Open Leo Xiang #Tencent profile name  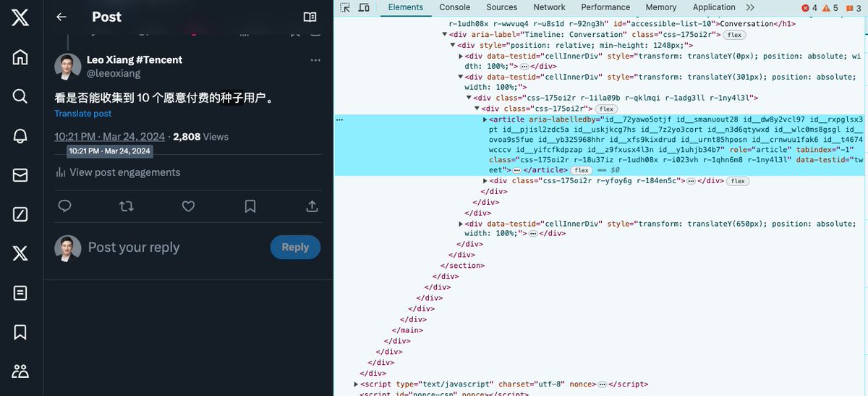pos(135,60)
